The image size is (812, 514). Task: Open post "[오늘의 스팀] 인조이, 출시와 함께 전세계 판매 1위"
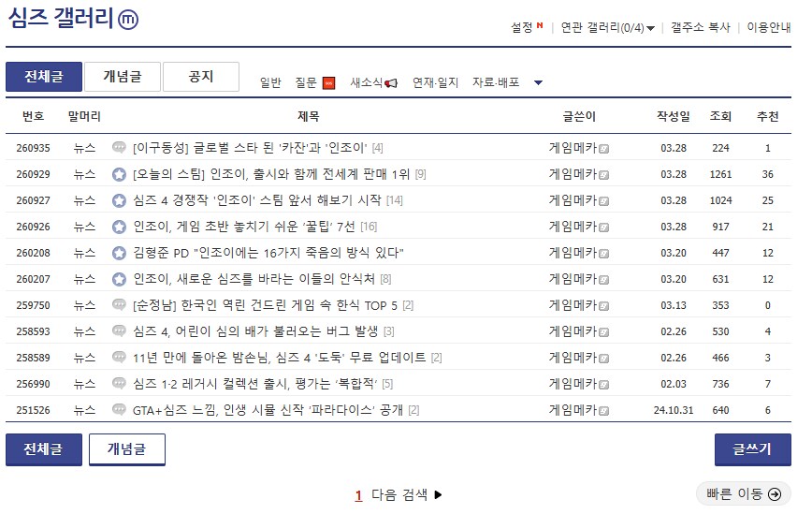pos(271,174)
